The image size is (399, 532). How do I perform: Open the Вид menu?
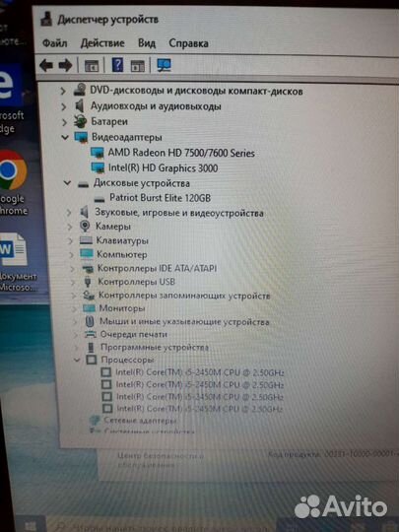(x=147, y=43)
